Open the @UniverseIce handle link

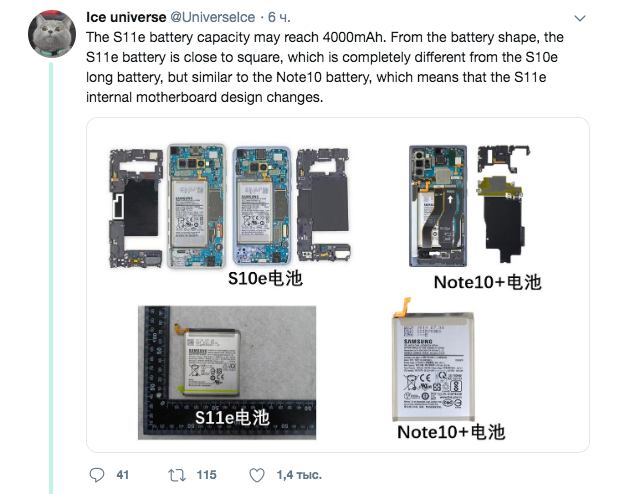pyautogui.click(x=212, y=17)
